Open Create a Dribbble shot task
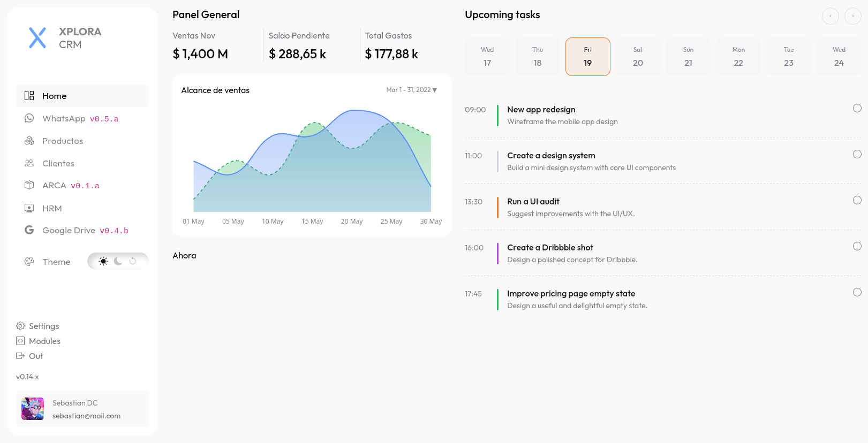The width and height of the screenshot is (868, 443). point(550,248)
